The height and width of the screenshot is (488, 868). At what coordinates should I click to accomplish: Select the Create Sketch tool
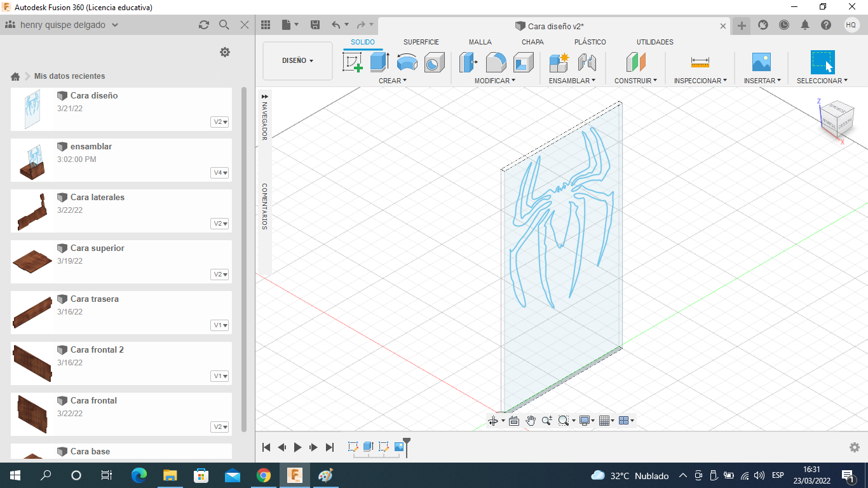click(x=353, y=62)
